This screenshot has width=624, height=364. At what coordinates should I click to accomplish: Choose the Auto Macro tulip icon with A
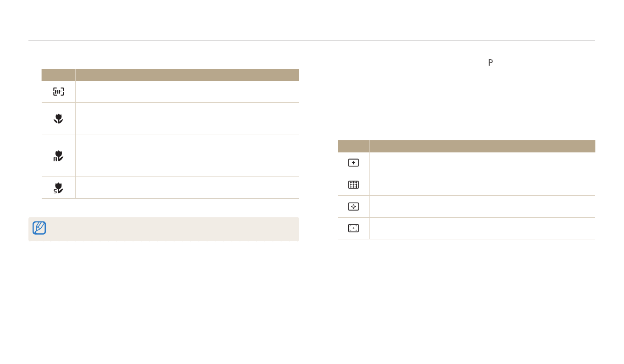(x=58, y=155)
